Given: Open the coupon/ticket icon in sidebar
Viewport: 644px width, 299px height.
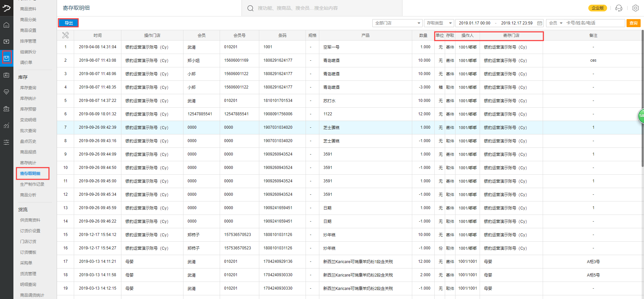Looking at the screenshot, I should click(x=6, y=109).
